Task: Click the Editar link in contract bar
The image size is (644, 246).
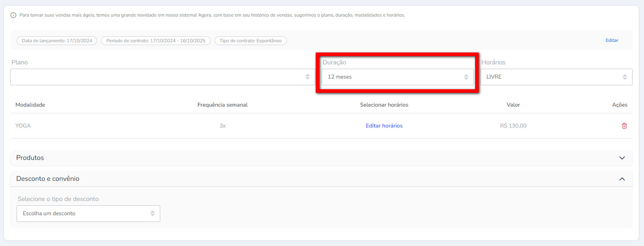Action: point(612,40)
